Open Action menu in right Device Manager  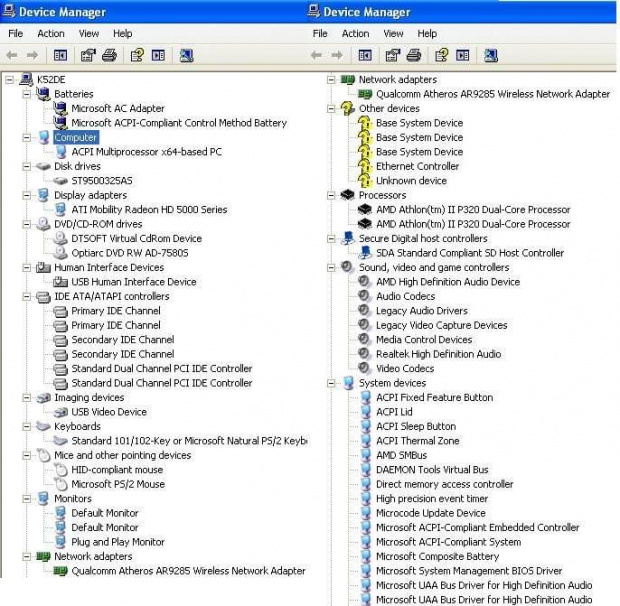click(x=355, y=34)
